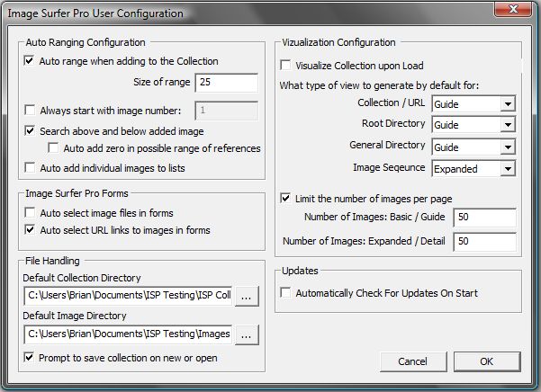Select the Number of Images Basic / Guide field
Viewport: 541px width, 392px height.
(485, 218)
